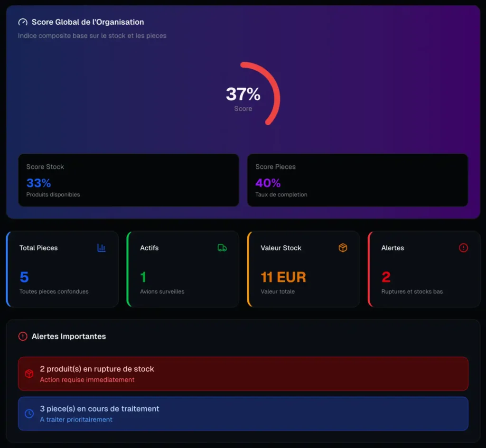Click the warning icon beside Alertes Importantes

point(23,336)
